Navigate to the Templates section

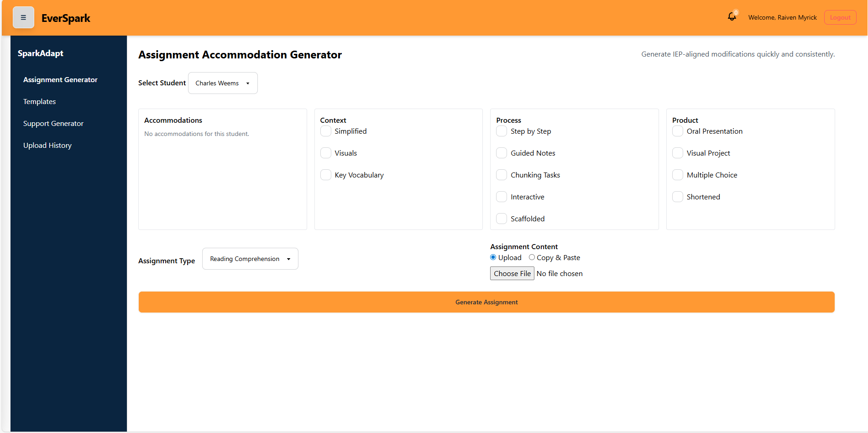click(39, 101)
